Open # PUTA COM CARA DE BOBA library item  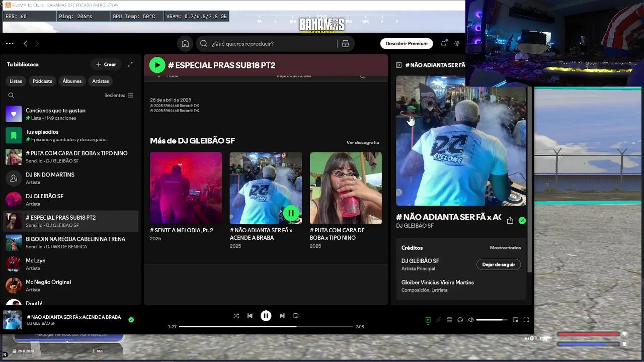71,157
